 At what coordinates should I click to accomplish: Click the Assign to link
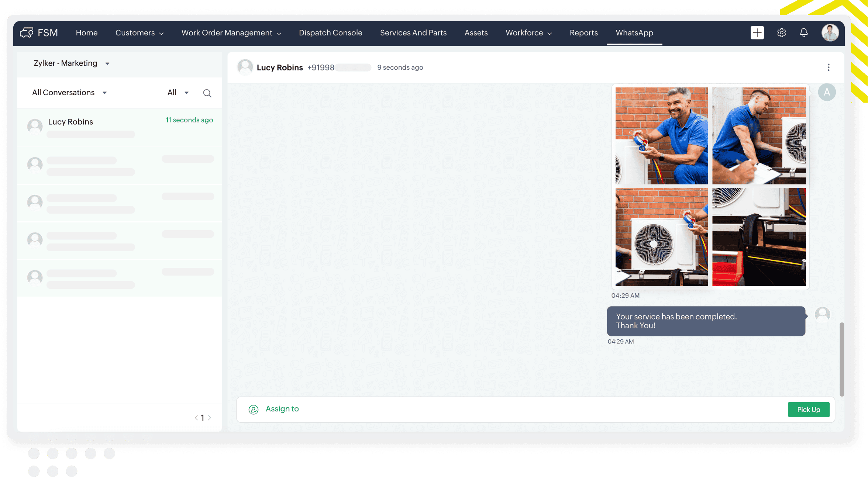[282, 409]
